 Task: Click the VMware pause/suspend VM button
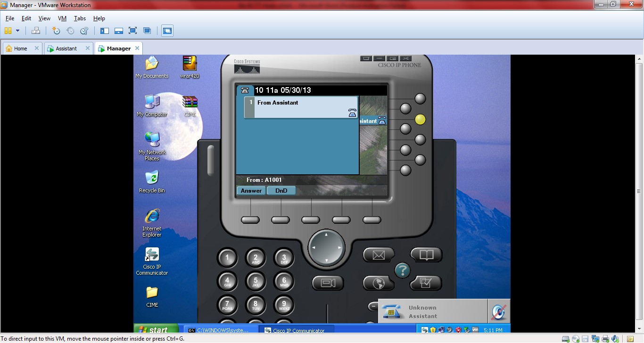[x=8, y=31]
